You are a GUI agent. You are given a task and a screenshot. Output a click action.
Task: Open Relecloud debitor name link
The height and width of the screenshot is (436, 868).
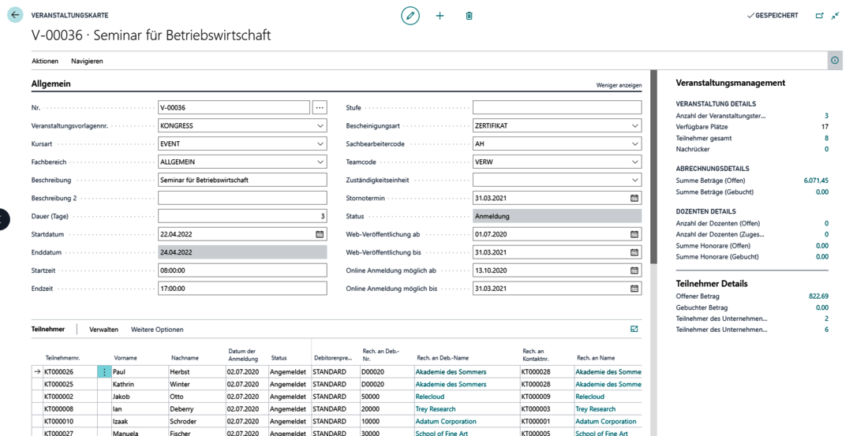click(x=432, y=397)
